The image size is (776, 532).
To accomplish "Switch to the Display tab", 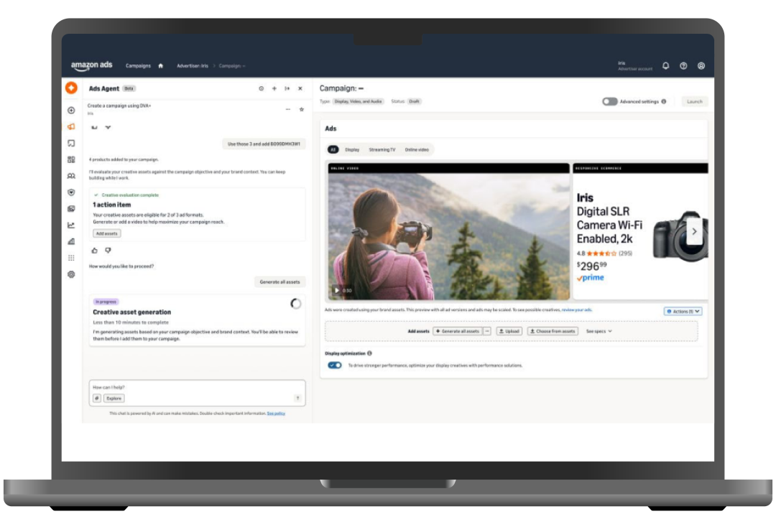I will pyautogui.click(x=352, y=149).
